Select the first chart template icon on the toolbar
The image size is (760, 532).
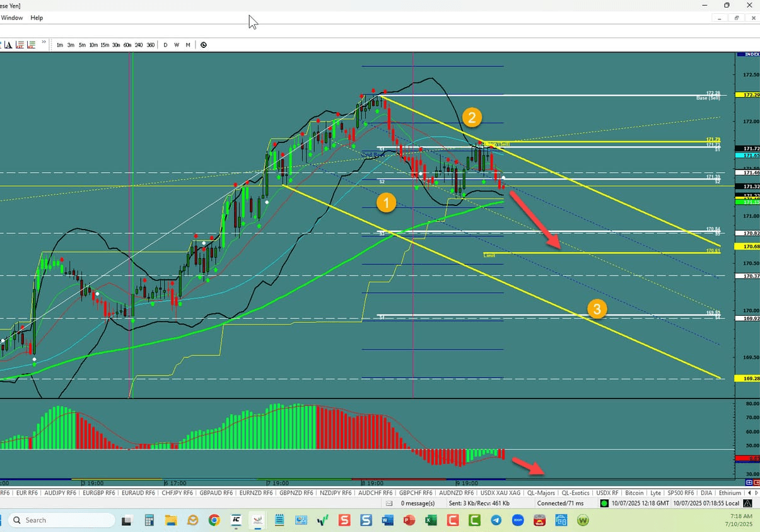point(20,45)
